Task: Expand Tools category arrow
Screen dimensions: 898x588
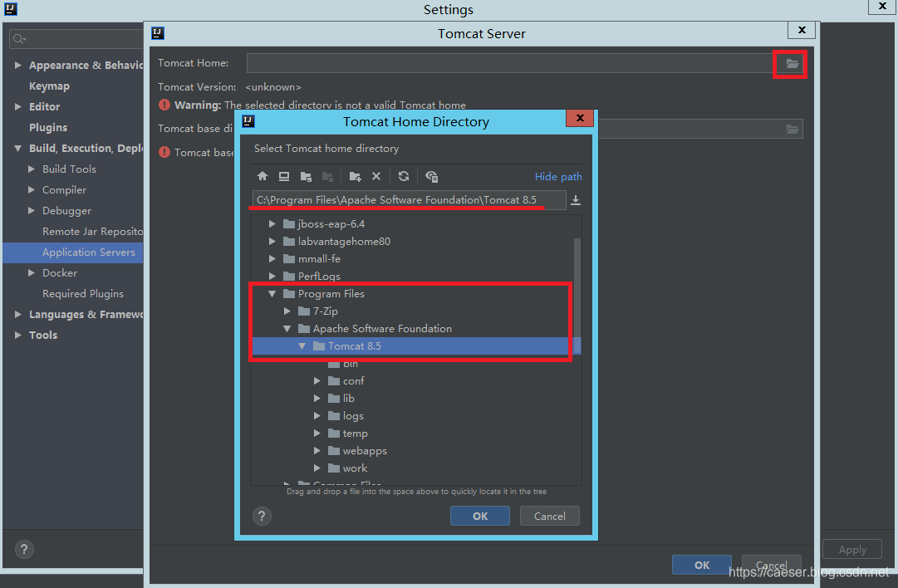Action: coord(17,335)
